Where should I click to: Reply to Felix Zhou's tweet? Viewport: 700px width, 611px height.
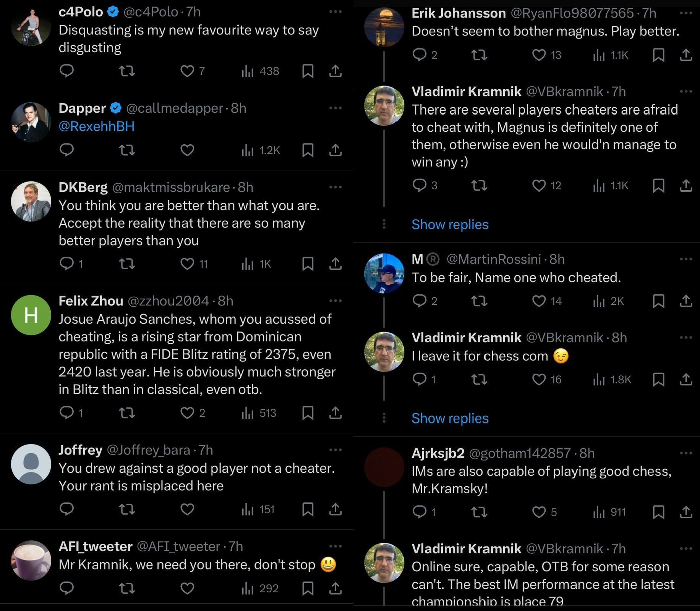coord(67,413)
